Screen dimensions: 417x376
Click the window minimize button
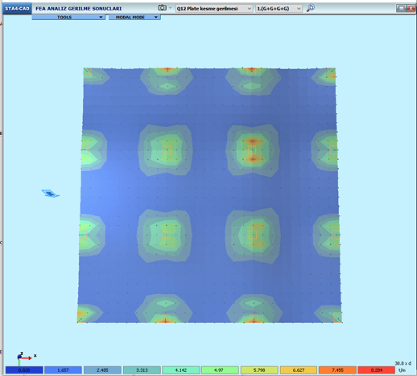(x=401, y=8)
